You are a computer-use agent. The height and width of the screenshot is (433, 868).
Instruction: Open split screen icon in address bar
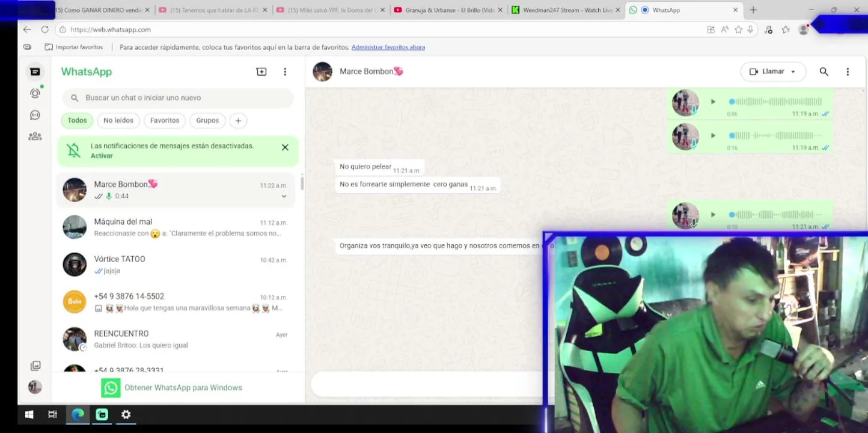click(x=711, y=29)
